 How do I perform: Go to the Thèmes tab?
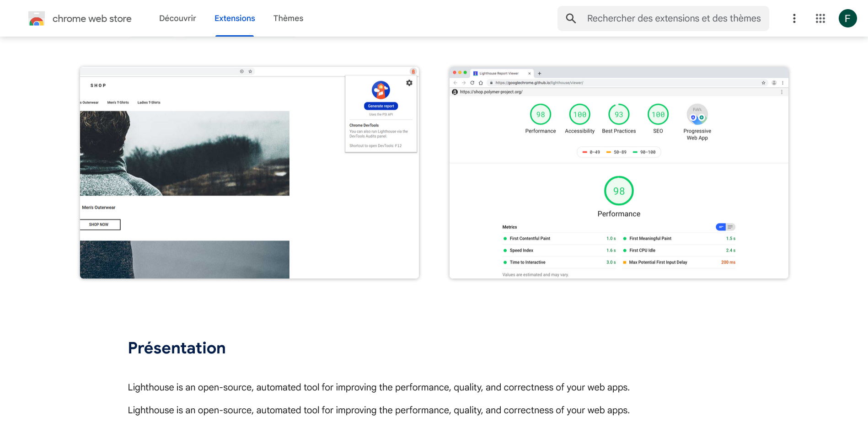(x=288, y=18)
